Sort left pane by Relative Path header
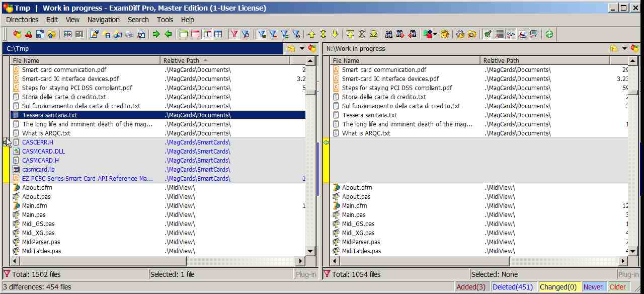 tap(225, 60)
